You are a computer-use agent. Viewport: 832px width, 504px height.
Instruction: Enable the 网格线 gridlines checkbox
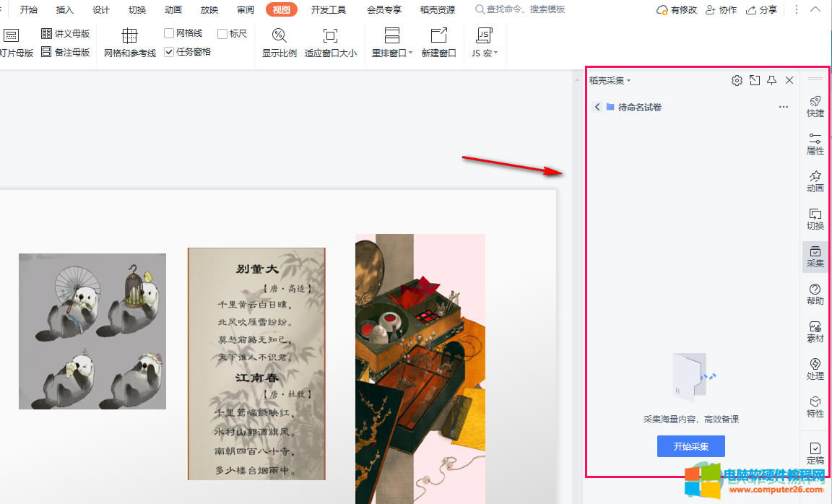click(168, 32)
